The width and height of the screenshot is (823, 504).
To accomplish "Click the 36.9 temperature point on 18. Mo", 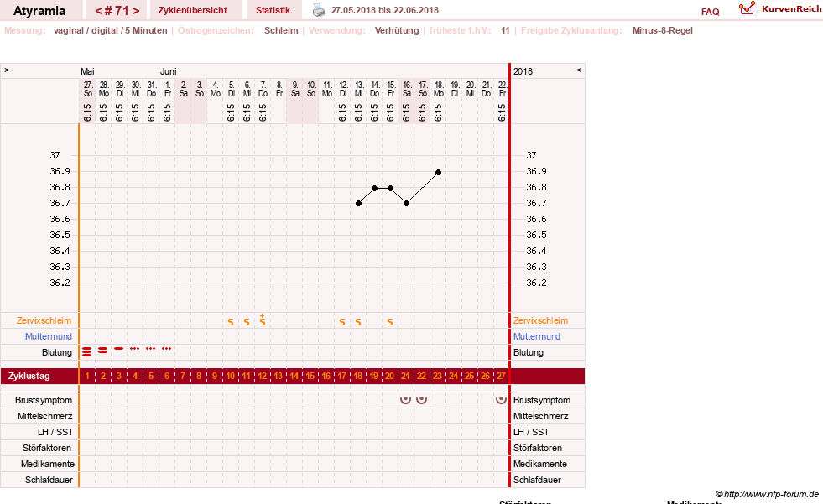I will [x=438, y=172].
